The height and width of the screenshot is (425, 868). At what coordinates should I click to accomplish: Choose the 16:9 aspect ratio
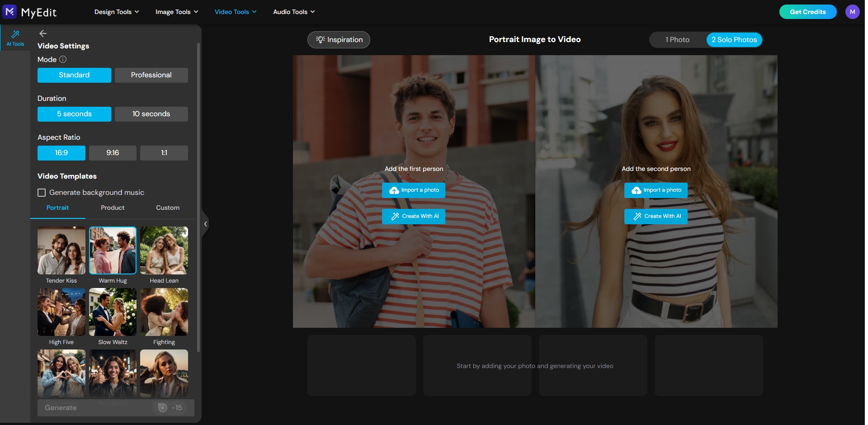pos(61,153)
